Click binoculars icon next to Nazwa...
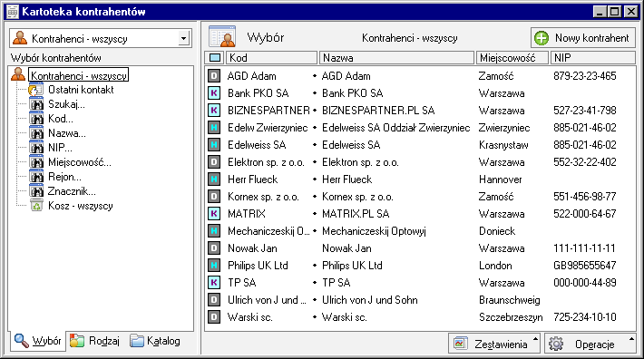Image resolution: width=644 pixels, height=359 pixels. click(x=36, y=133)
